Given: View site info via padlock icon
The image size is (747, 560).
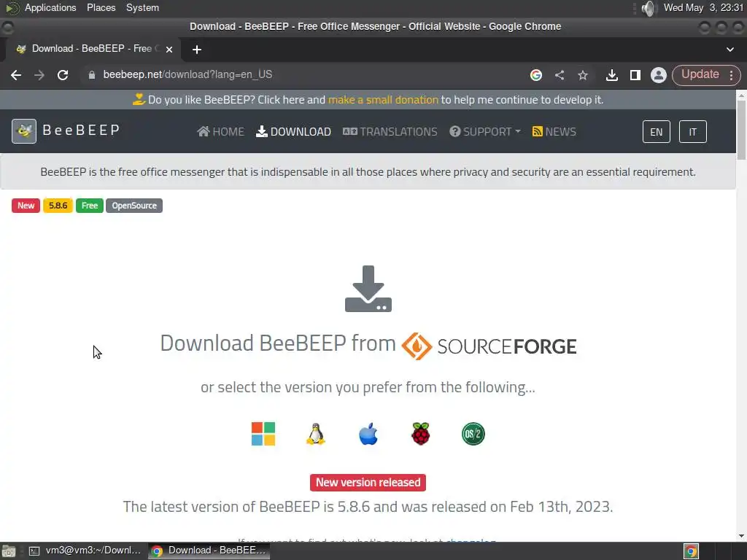Looking at the screenshot, I should 92,75.
